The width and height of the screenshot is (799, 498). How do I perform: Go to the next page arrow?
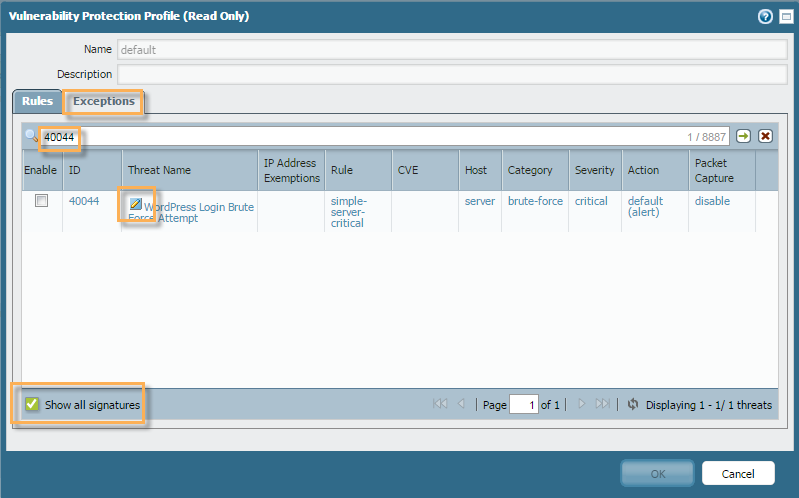point(581,405)
